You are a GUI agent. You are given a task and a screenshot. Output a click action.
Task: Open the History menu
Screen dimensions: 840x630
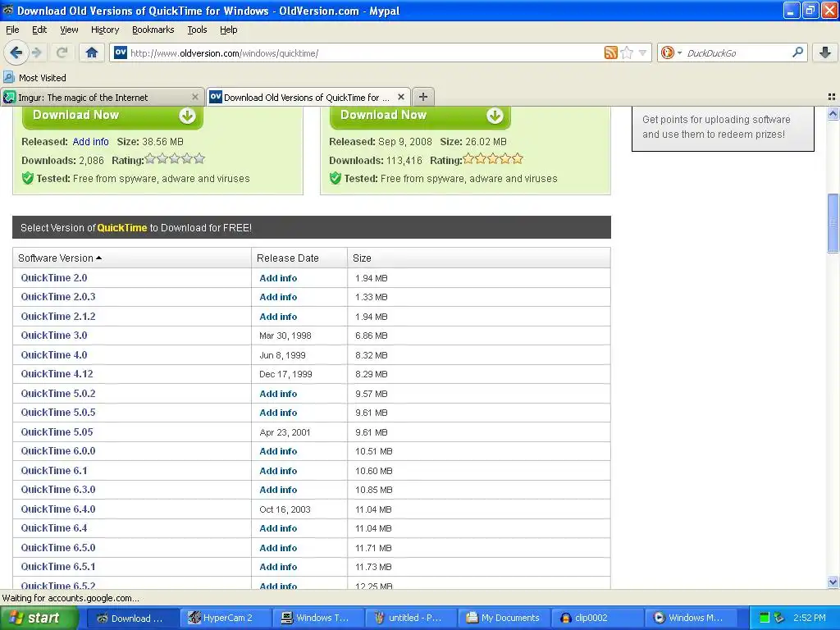pos(104,30)
